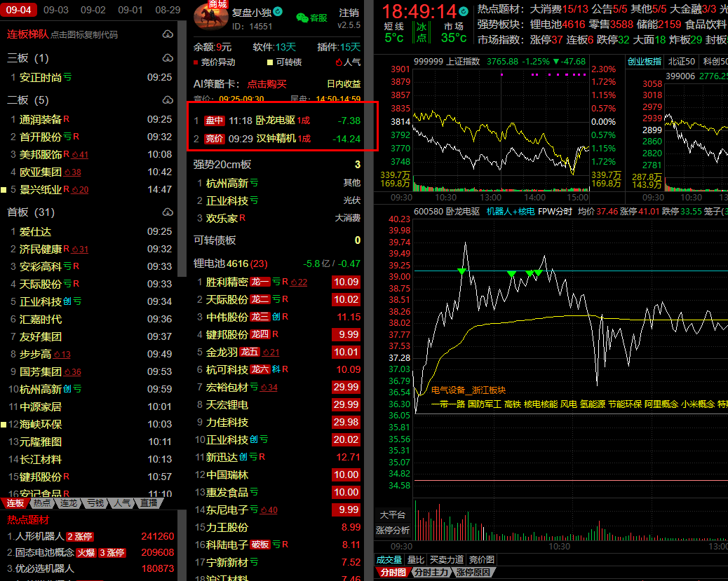728x581 pixels.
Task: Click the flame icon of the 人气 legend
Action: click(339, 62)
